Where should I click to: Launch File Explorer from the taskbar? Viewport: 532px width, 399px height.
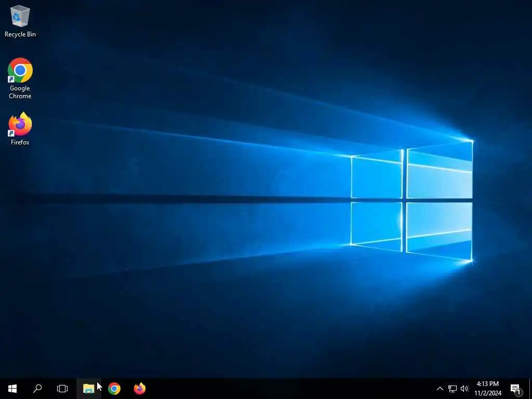click(88, 389)
